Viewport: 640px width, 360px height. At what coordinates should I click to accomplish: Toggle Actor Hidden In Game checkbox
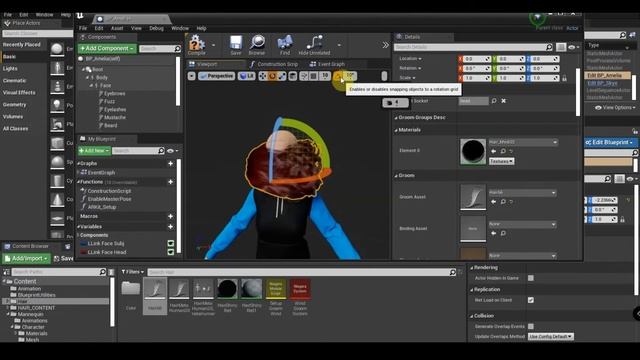click(x=531, y=278)
